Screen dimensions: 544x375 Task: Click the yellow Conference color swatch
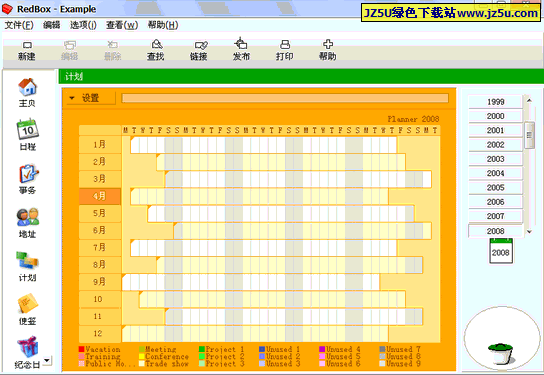point(142,356)
